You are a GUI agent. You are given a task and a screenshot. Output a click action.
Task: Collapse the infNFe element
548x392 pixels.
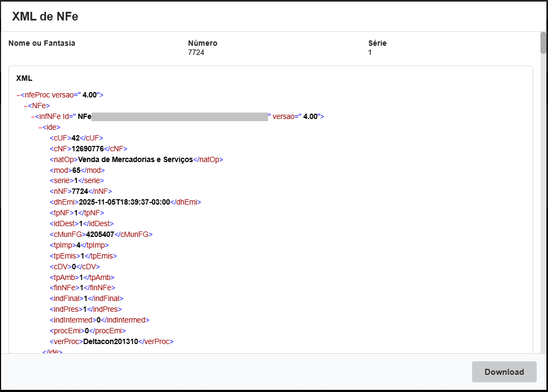click(33, 116)
